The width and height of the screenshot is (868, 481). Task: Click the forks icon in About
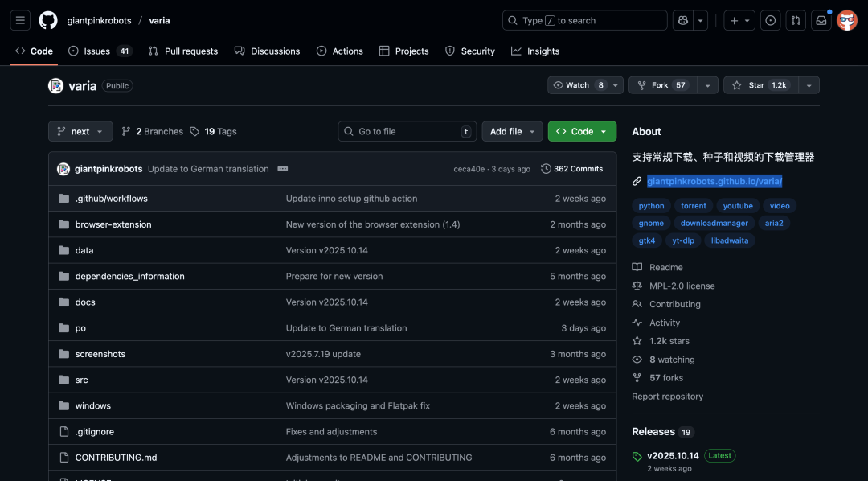pyautogui.click(x=637, y=378)
